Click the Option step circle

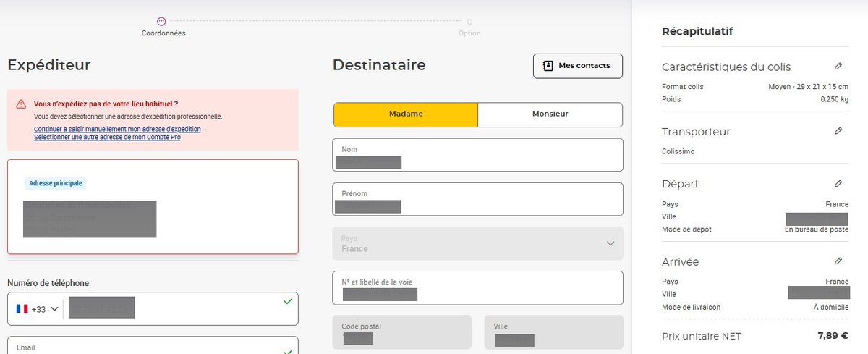(x=469, y=22)
